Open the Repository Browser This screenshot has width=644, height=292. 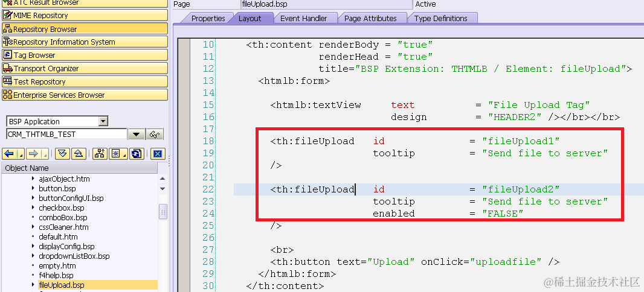(85, 29)
